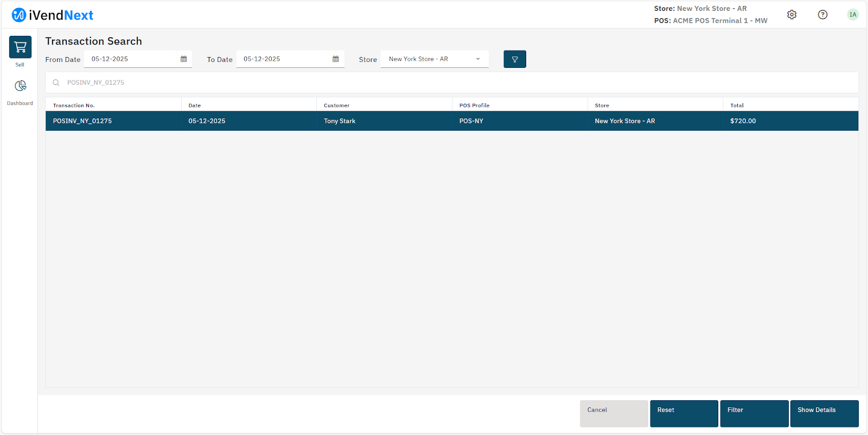868x435 pixels.
Task: Click the Cancel button
Action: click(614, 413)
